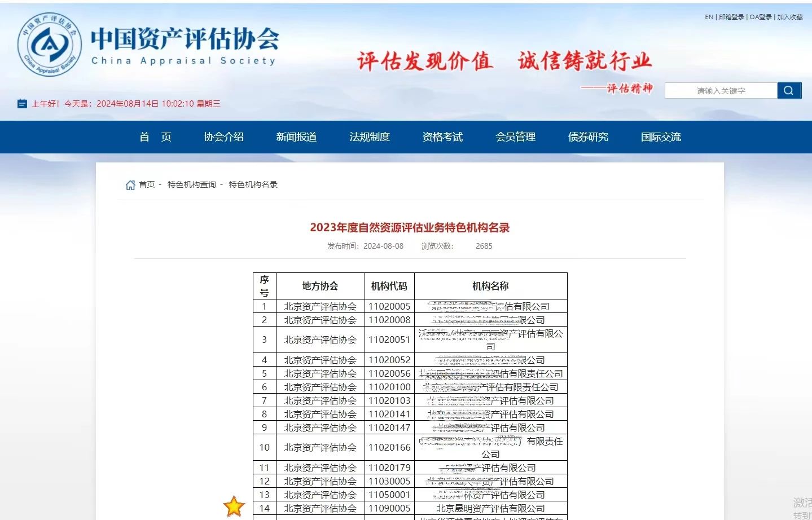Click the 序号 column header
Viewport: 812px width, 520px height.
click(x=264, y=286)
